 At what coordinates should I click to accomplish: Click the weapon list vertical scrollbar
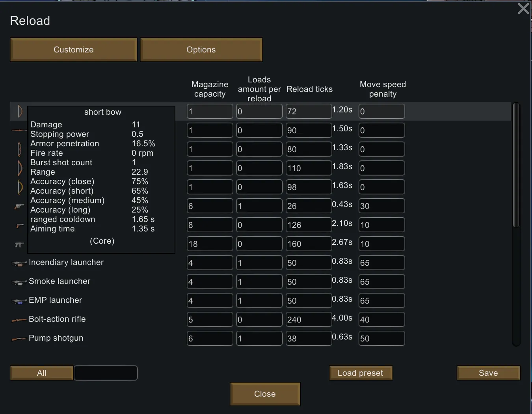point(516,166)
